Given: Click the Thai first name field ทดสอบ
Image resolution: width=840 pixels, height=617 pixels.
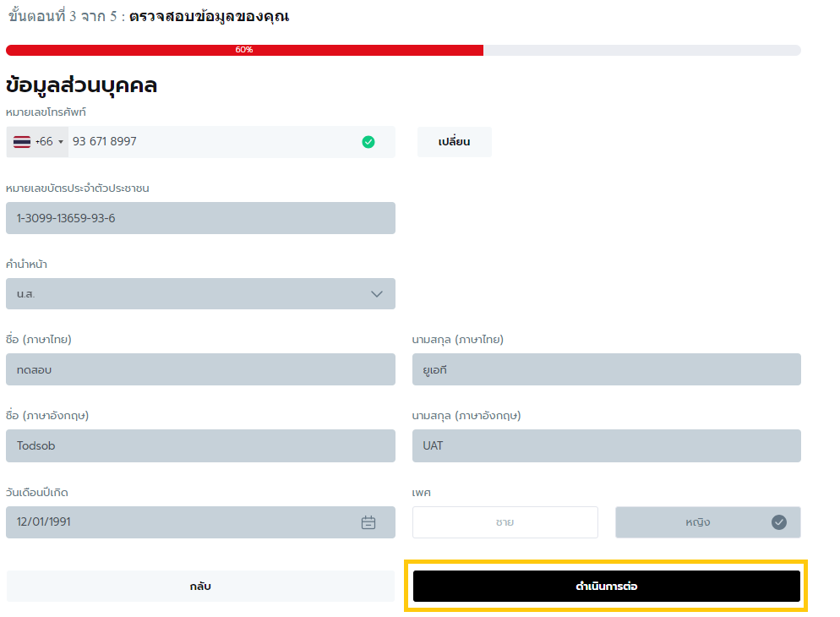Looking at the screenshot, I should pos(200,369).
